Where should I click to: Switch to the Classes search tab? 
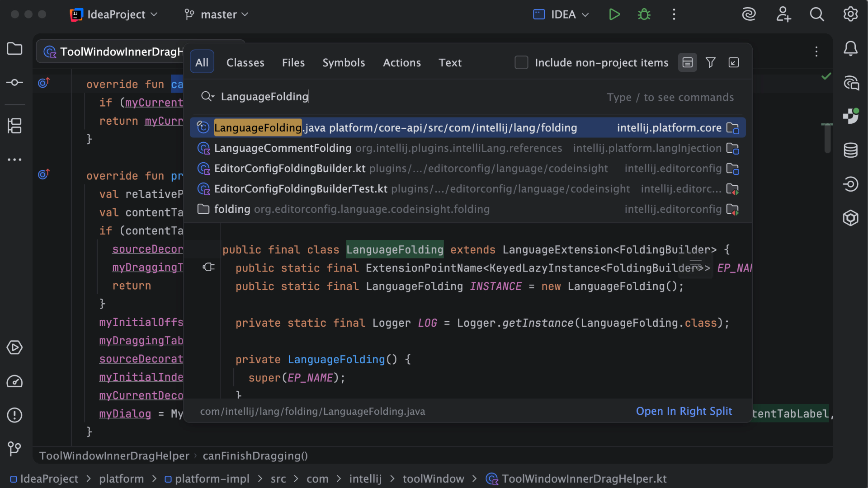[245, 62]
